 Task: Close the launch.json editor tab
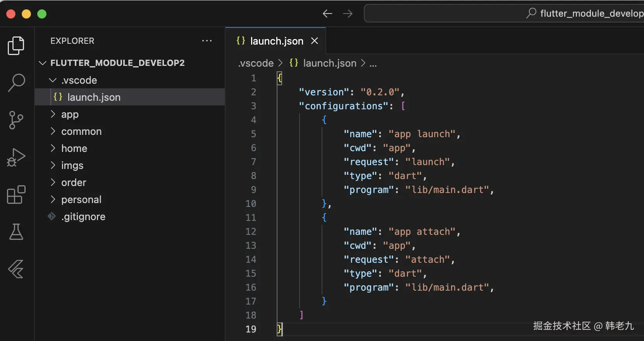click(x=315, y=41)
